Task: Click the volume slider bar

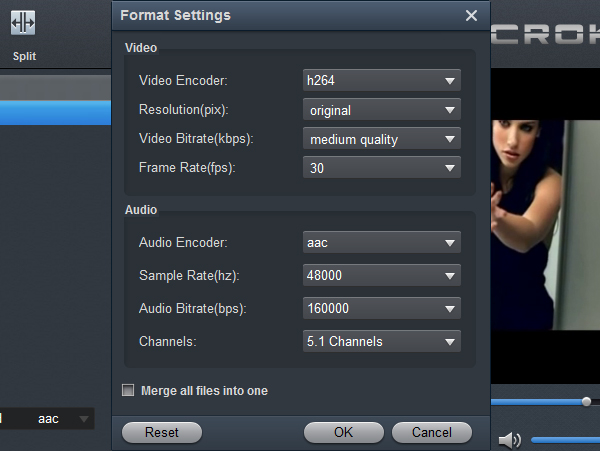Action: point(565,439)
